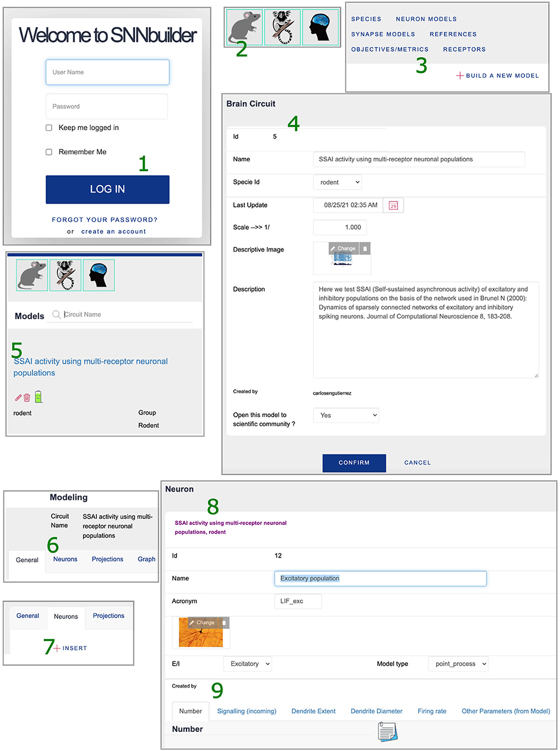The image size is (560, 751).
Task: Switch to the Graph tab in Modeling panel
Action: (x=147, y=559)
